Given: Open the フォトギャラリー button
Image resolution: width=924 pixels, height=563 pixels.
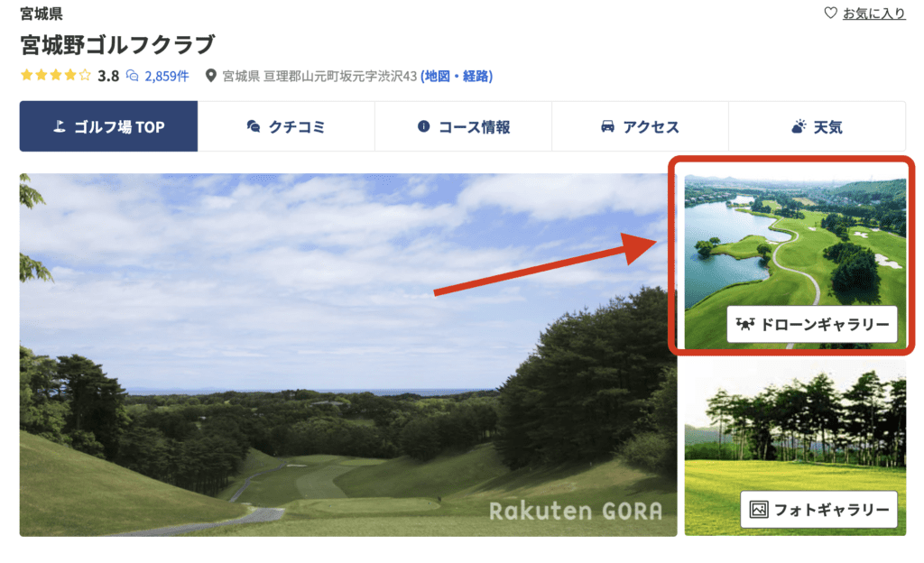Looking at the screenshot, I should 819,509.
